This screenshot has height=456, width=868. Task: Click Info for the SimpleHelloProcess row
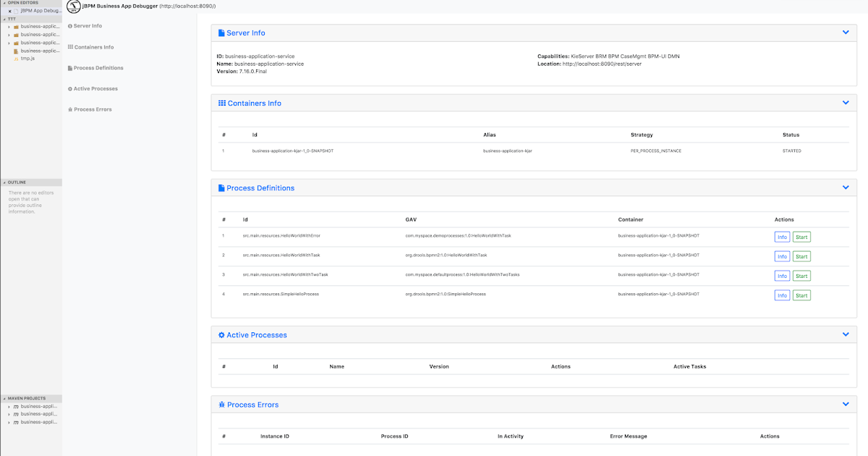coord(782,295)
